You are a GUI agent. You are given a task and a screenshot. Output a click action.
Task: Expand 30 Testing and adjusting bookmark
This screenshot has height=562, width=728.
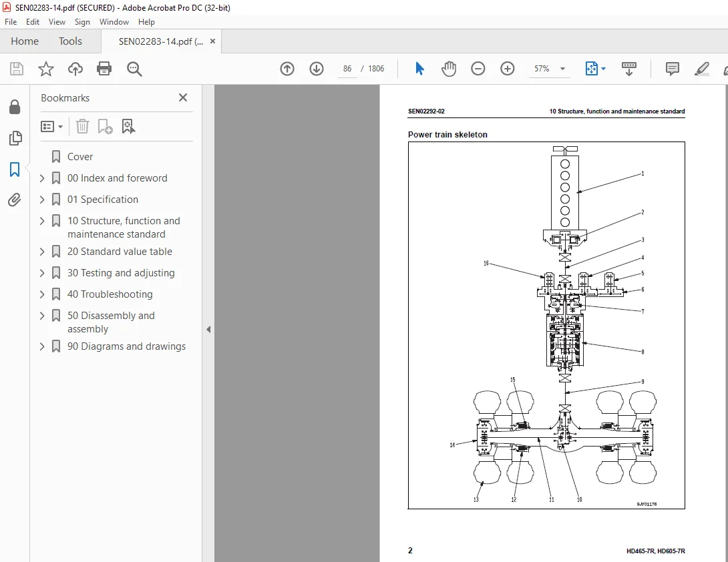pos(42,273)
